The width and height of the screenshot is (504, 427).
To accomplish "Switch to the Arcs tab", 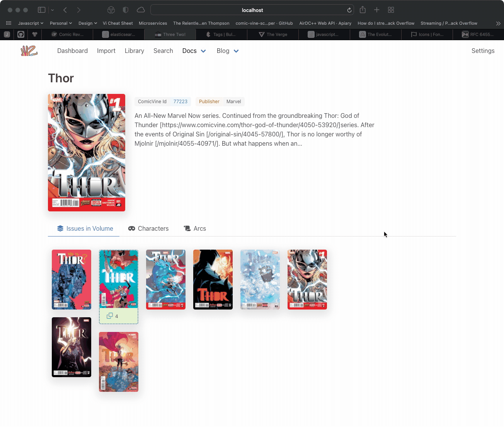I will [195, 228].
